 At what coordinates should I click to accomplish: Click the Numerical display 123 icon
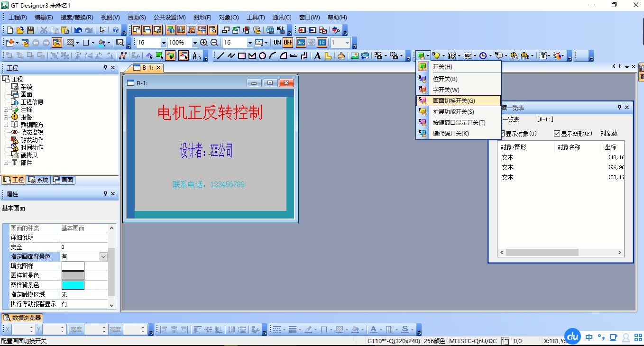pyautogui.click(x=451, y=56)
